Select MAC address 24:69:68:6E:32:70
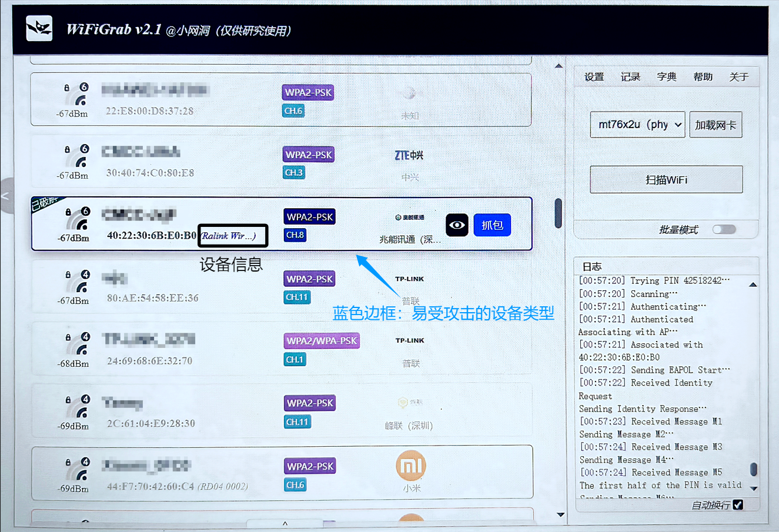779x532 pixels. (149, 361)
